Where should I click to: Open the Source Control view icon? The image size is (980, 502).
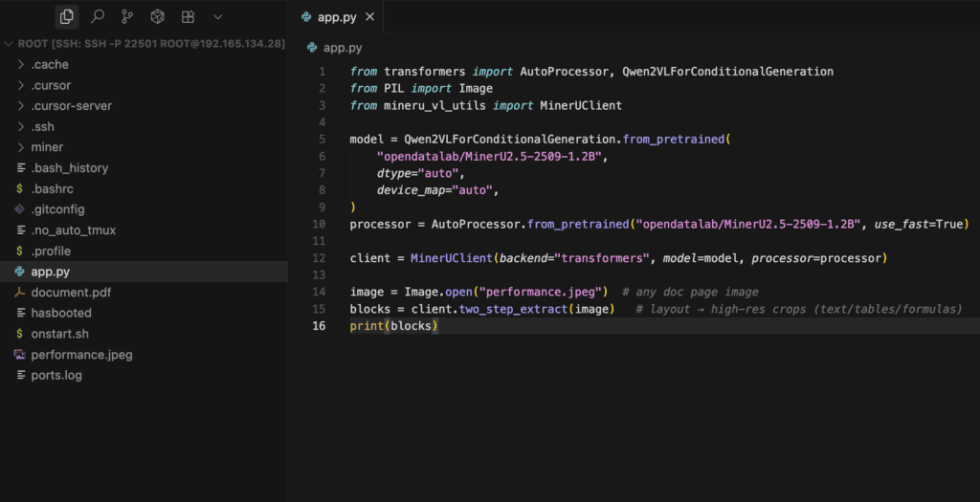[x=127, y=16]
